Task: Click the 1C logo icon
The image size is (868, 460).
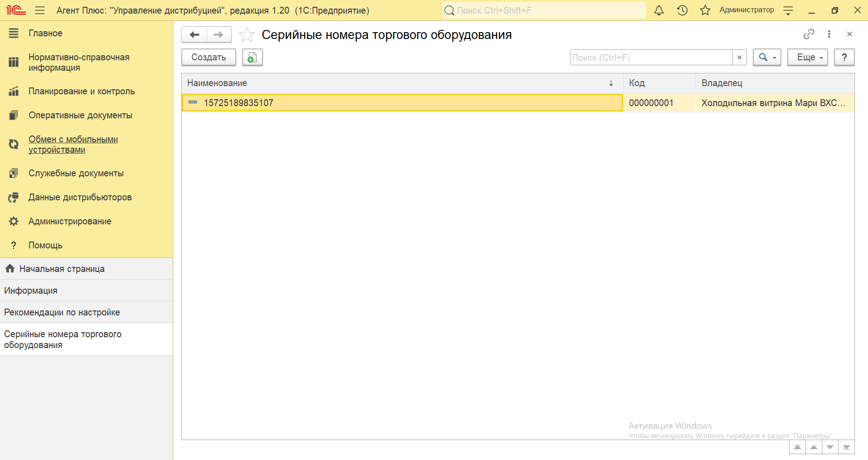Action: (16, 10)
